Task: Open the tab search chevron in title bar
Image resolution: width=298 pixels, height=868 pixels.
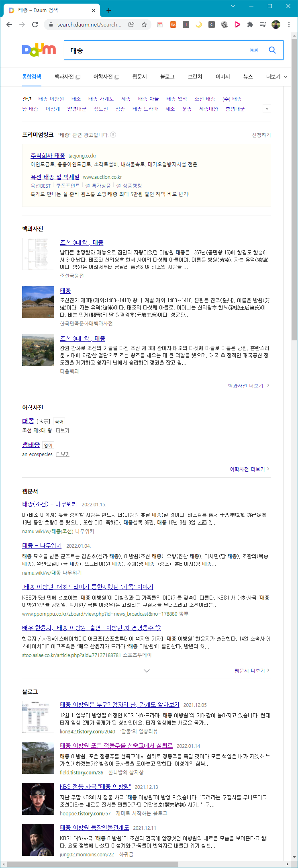Action: point(233,6)
